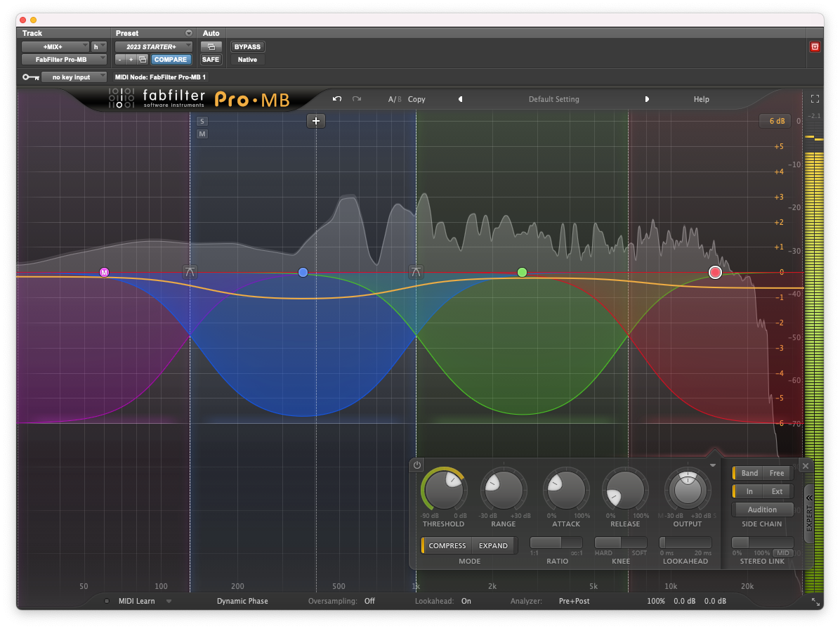Set mode to EXPAND
This screenshot has height=629, width=840.
pos(493,545)
